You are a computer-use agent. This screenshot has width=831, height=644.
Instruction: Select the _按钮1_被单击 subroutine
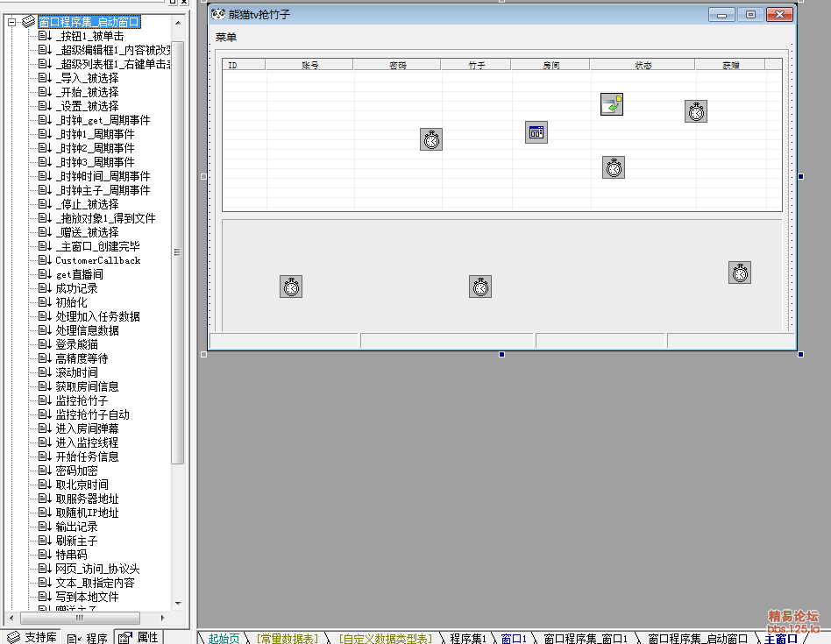pos(89,36)
